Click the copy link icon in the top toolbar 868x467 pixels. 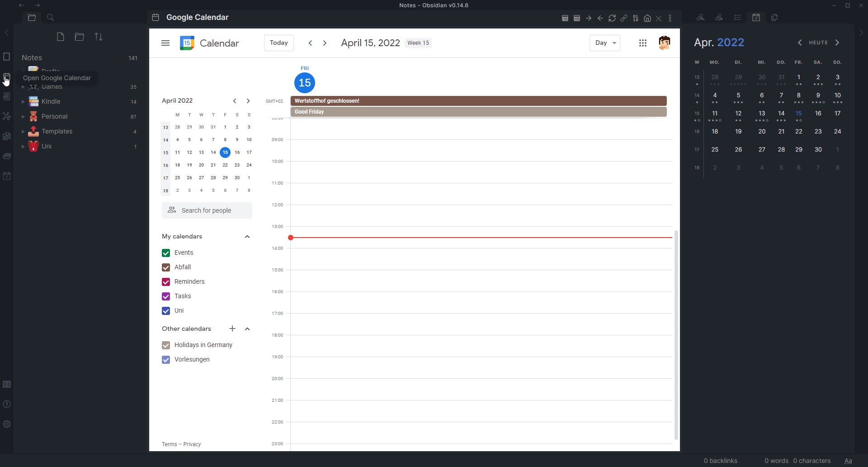(624, 18)
